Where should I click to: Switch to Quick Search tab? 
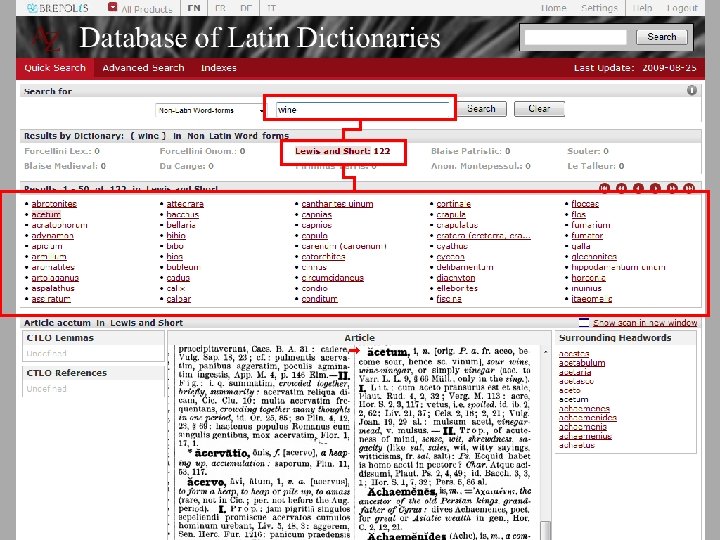55,68
